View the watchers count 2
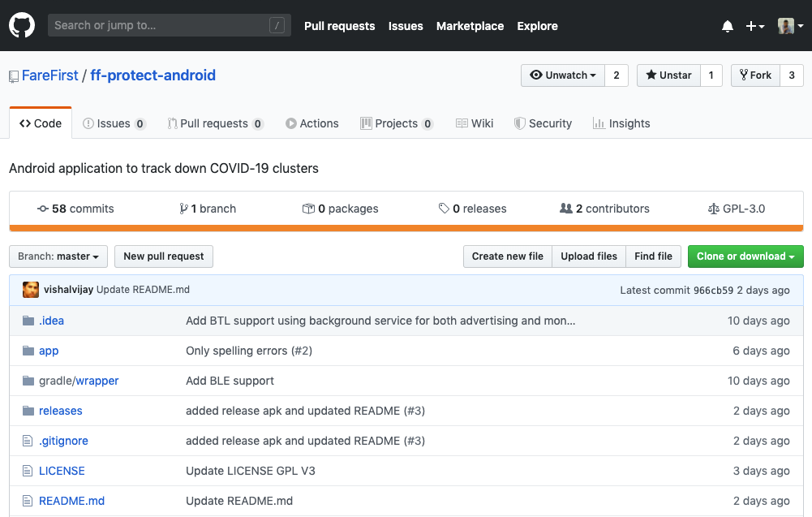Image resolution: width=812 pixels, height=517 pixels. tap(617, 75)
